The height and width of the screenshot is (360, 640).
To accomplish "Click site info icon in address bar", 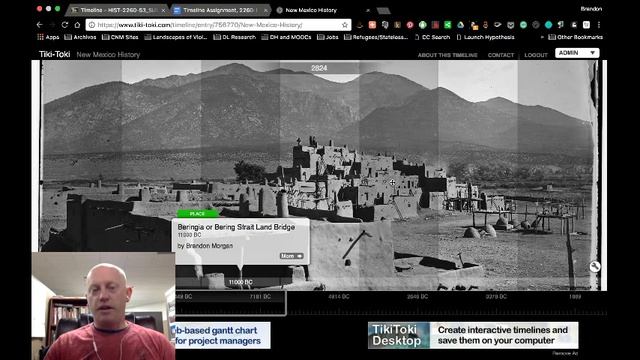I will 92,25.
